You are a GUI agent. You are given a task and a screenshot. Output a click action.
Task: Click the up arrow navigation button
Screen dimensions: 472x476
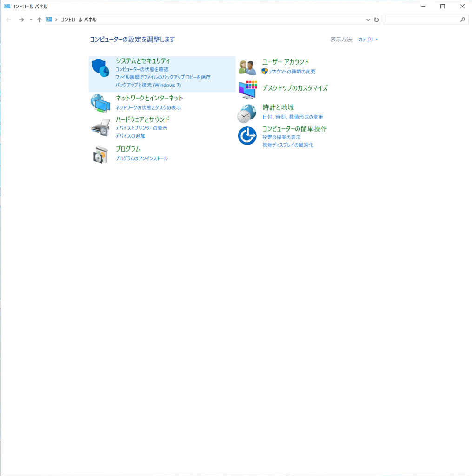[x=39, y=20]
